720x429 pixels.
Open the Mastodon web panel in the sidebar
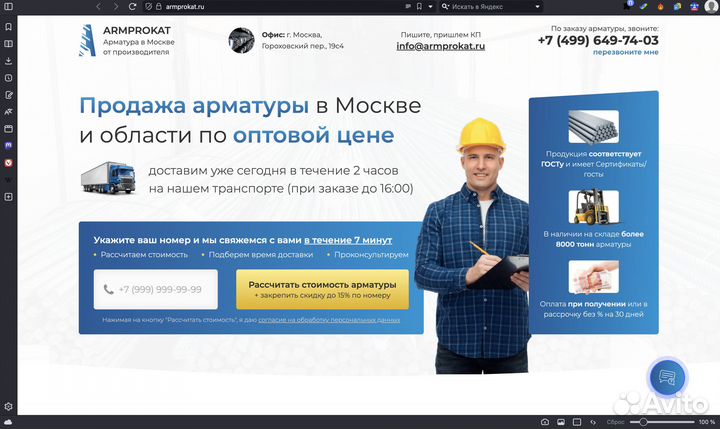coord(8,146)
